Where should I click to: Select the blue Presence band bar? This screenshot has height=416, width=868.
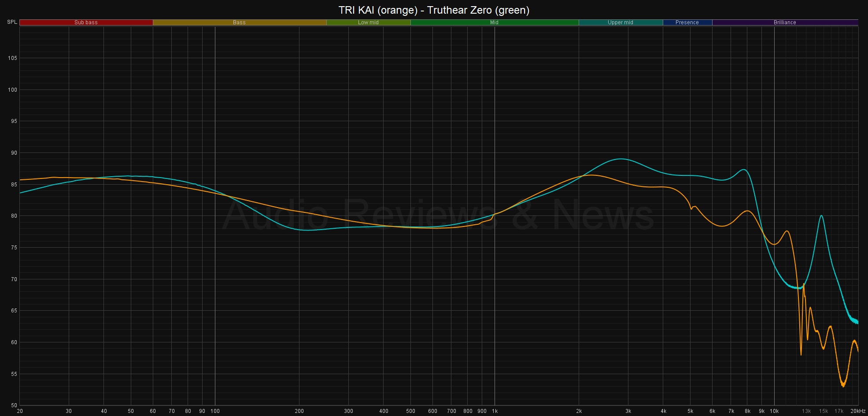(687, 22)
